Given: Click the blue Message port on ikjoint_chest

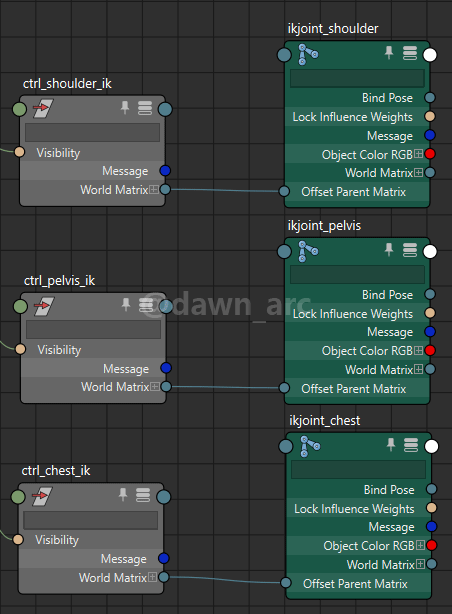Looking at the screenshot, I should (x=432, y=527).
